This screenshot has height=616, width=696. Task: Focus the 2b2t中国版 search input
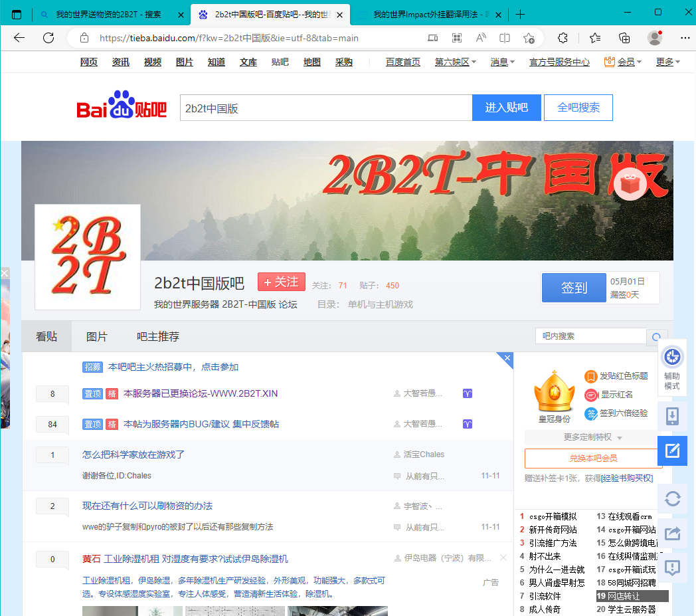(x=326, y=108)
